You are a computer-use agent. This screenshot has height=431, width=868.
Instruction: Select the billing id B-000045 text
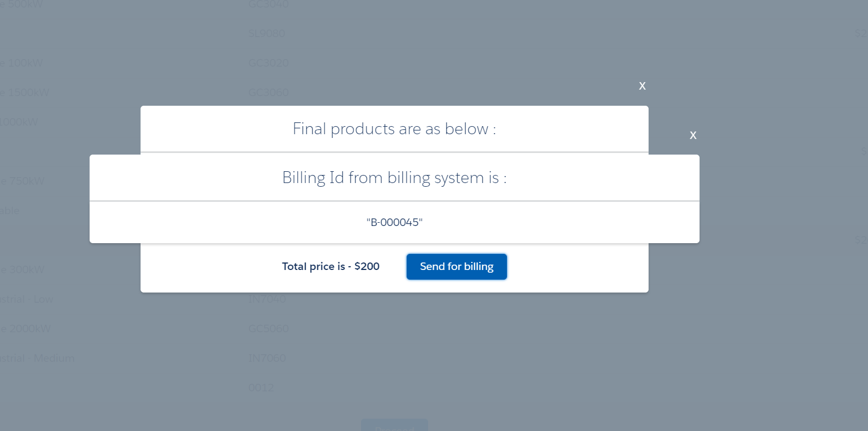tap(394, 222)
